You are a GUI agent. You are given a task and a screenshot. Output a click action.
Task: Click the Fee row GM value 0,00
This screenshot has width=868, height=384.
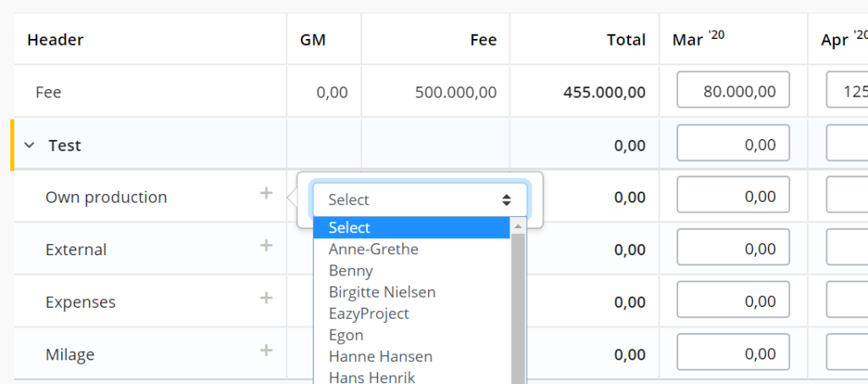coord(332,92)
